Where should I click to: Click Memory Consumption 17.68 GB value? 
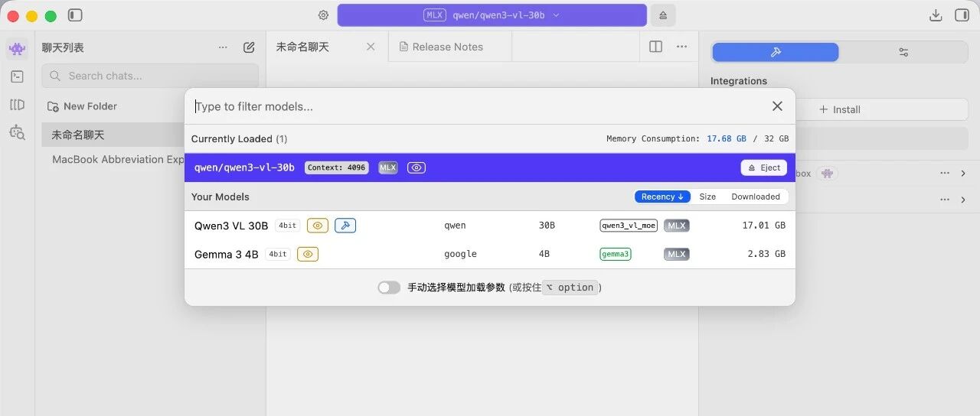pyautogui.click(x=726, y=139)
